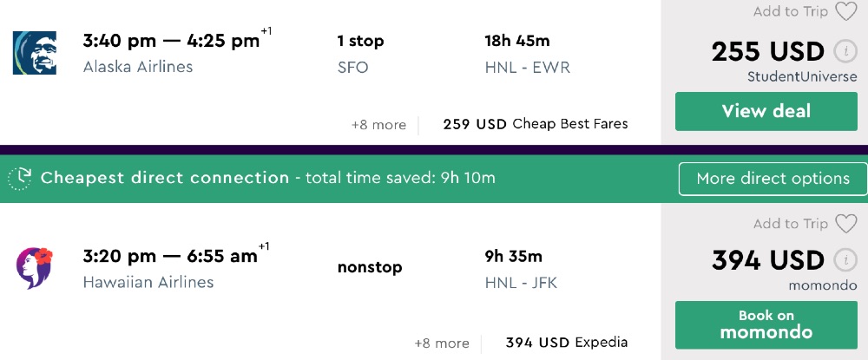Viewport: 868px width, 360px height.
Task: Click the Hawaiian Airlines logo icon
Action: 35,268
